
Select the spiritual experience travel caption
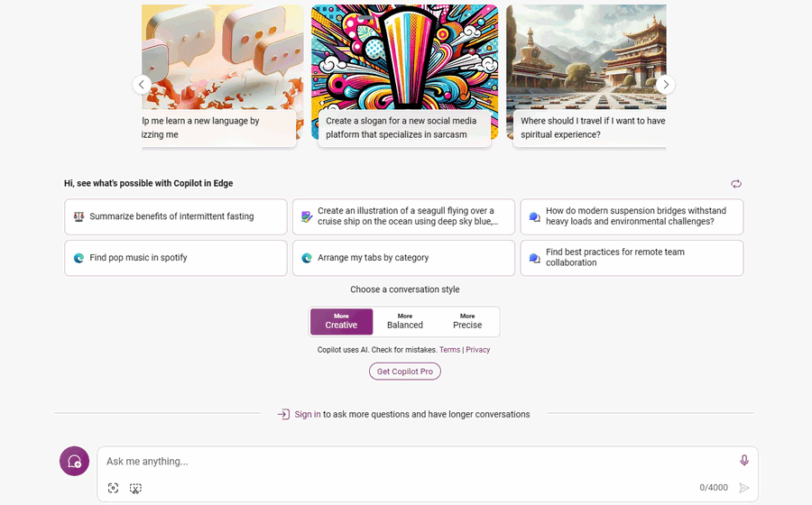590,127
